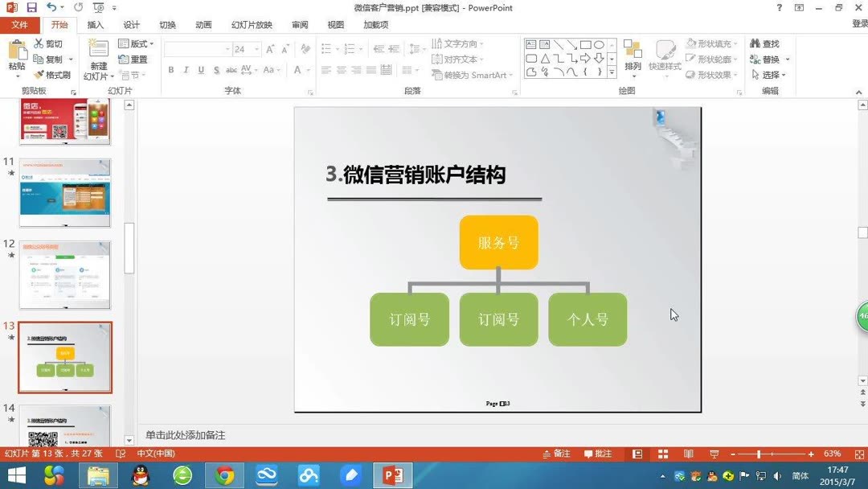Screen dimensions: 868x489
Task: Toggle bold formatting
Action: 170,70
